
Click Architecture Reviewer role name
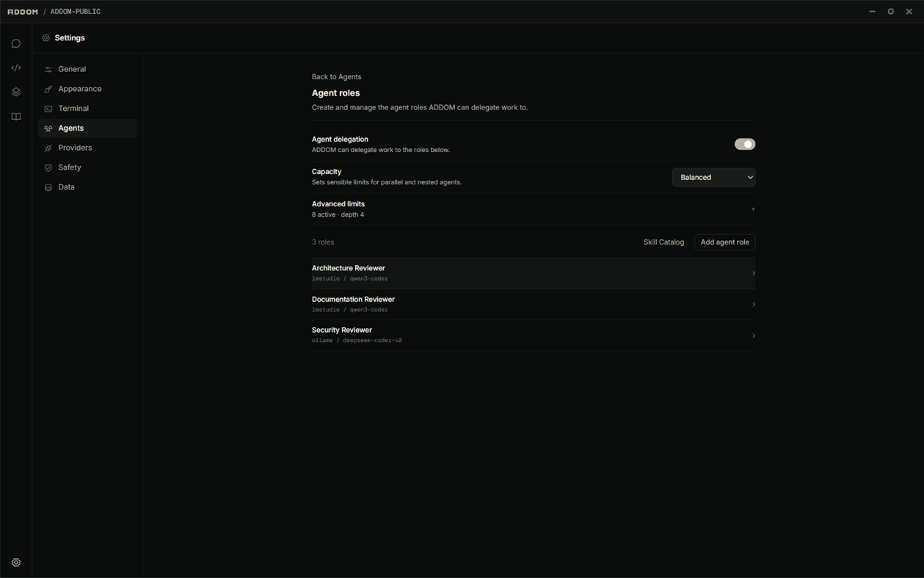[x=349, y=268]
